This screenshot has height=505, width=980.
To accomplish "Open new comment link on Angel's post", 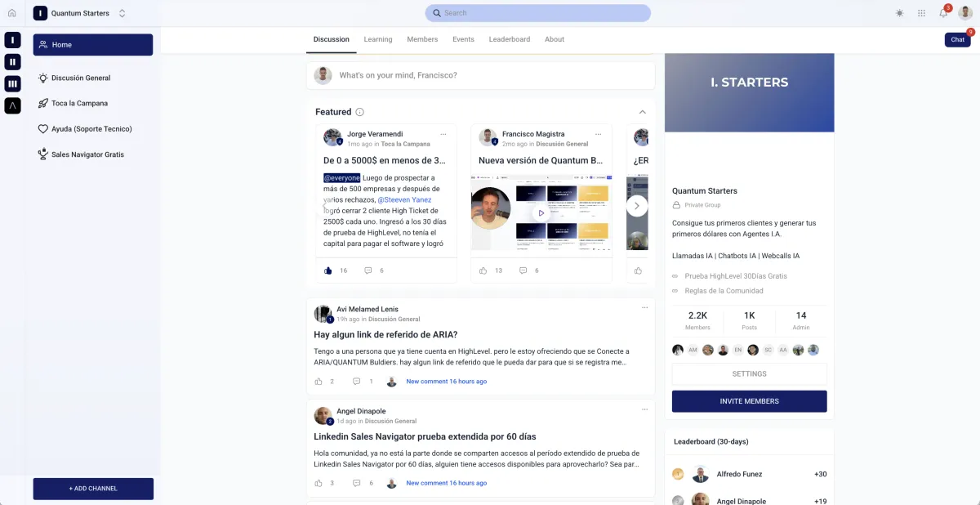I will pos(447,483).
